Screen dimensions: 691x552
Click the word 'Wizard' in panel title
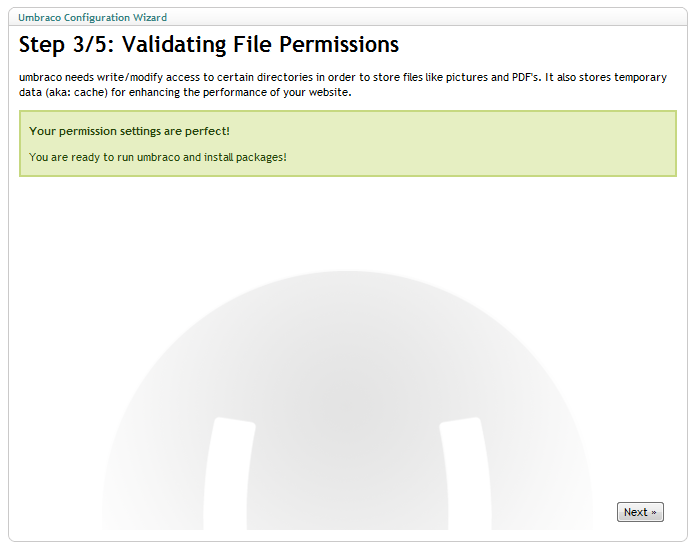(150, 18)
